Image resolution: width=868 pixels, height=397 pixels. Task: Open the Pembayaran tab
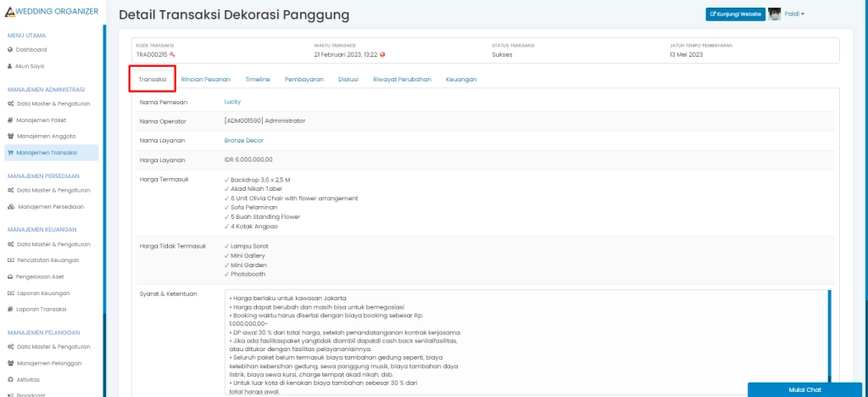coord(303,79)
